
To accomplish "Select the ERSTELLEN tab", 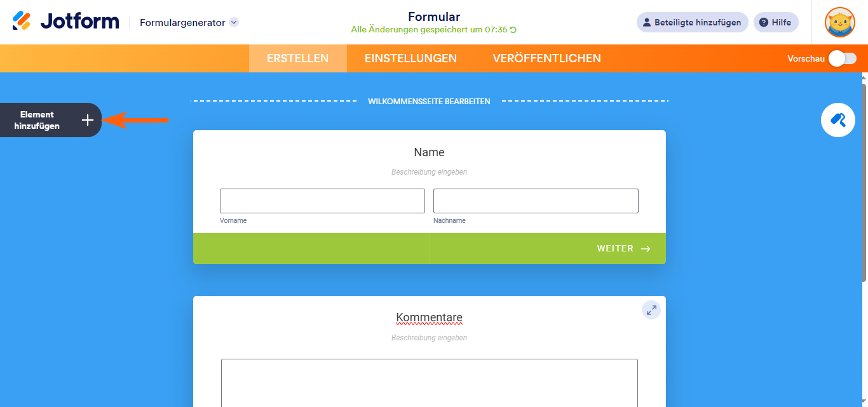I will click(297, 58).
